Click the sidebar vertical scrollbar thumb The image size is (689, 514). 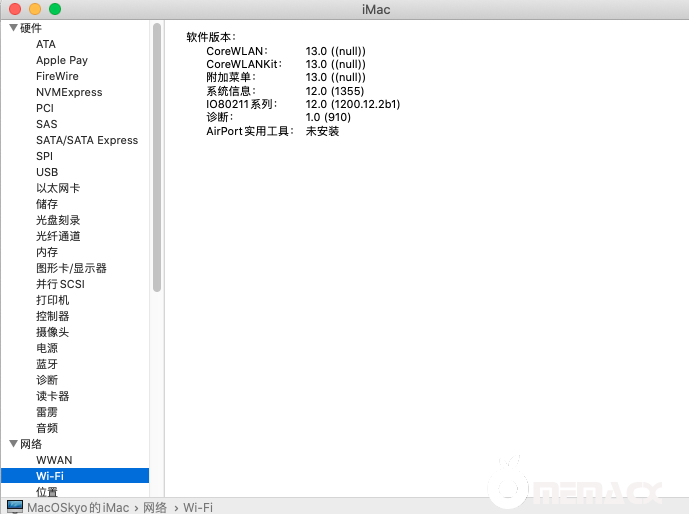click(157, 157)
